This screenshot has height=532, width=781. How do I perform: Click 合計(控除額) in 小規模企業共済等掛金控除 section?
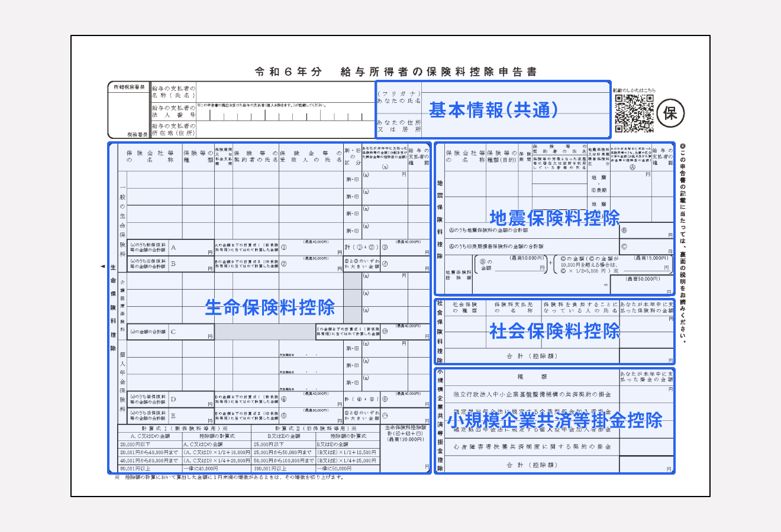pos(532,465)
